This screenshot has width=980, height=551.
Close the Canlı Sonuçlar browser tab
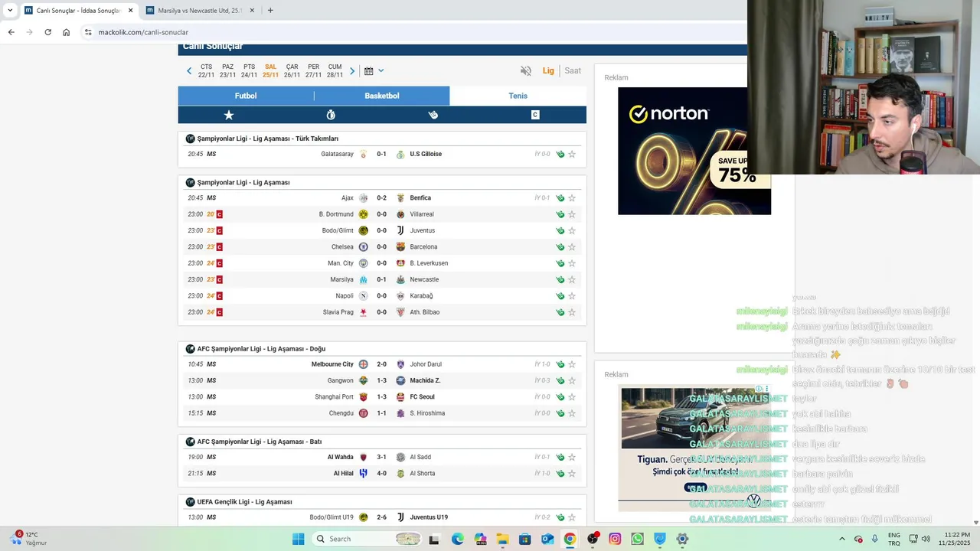coord(130,10)
